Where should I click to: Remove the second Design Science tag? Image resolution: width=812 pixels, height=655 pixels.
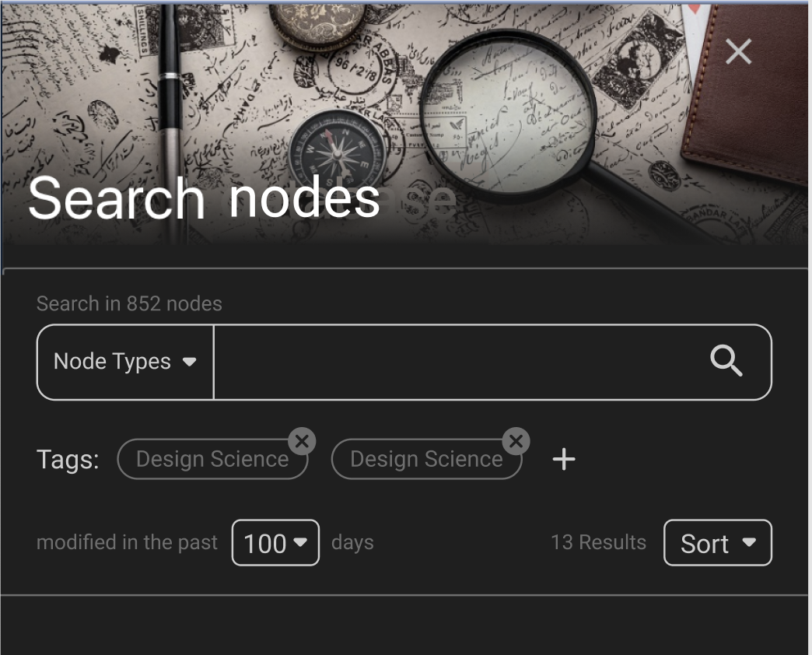point(516,441)
